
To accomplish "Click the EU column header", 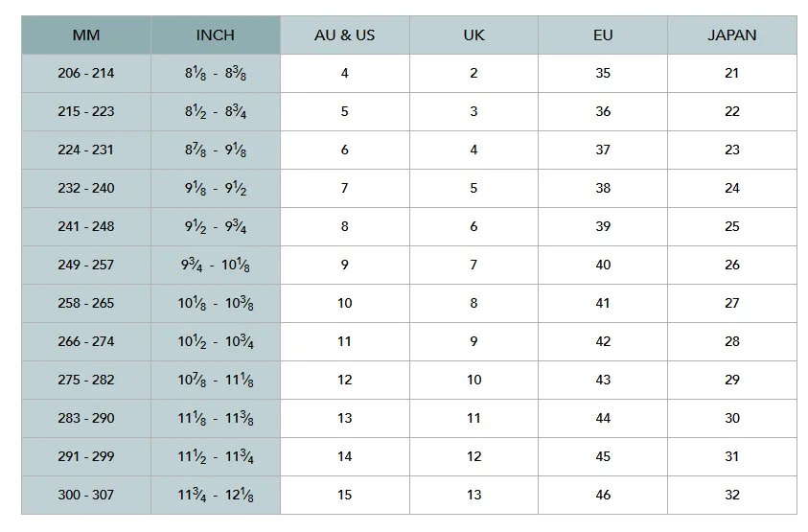I will point(603,35).
